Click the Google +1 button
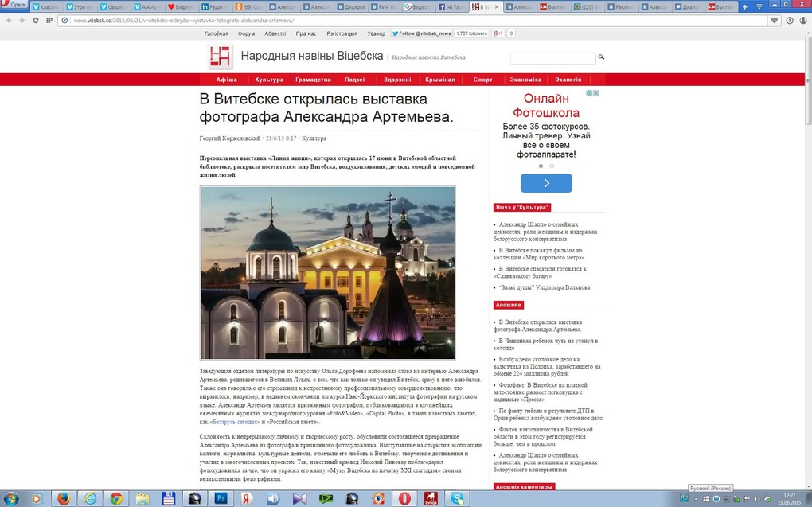Viewport: 812px width, 507px height. (x=498, y=34)
